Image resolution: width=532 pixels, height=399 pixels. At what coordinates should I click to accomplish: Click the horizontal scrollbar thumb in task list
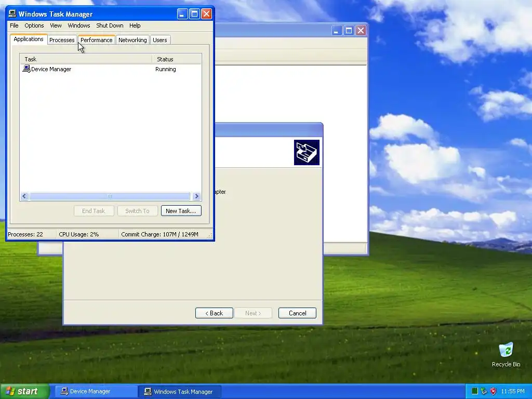(109, 196)
